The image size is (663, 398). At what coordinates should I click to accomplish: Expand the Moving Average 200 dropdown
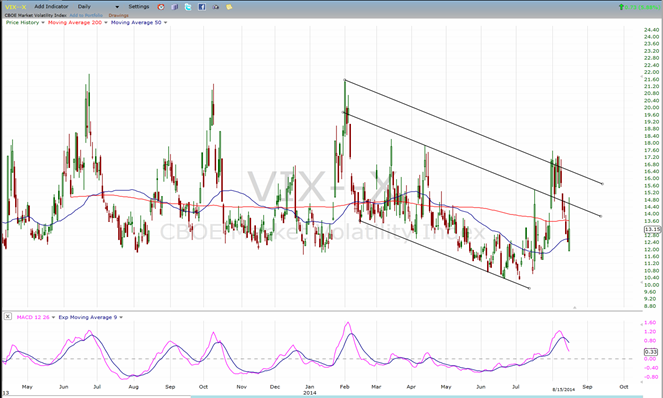106,22
